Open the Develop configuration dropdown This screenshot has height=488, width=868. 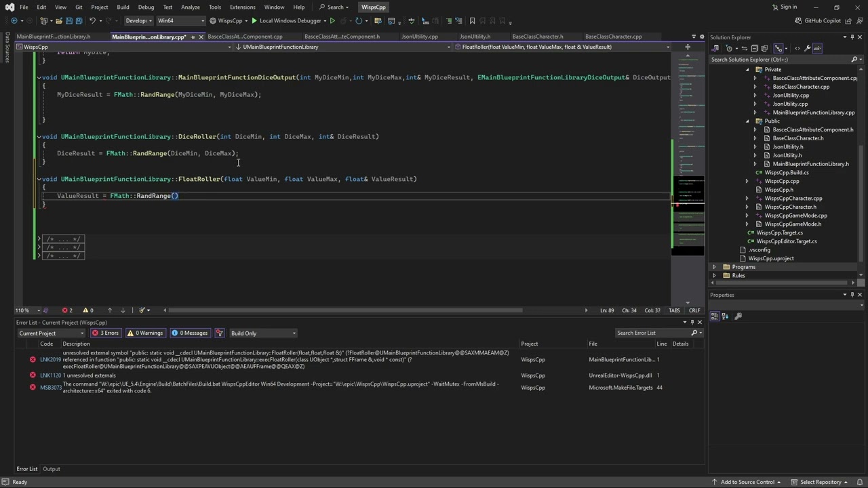coord(138,21)
